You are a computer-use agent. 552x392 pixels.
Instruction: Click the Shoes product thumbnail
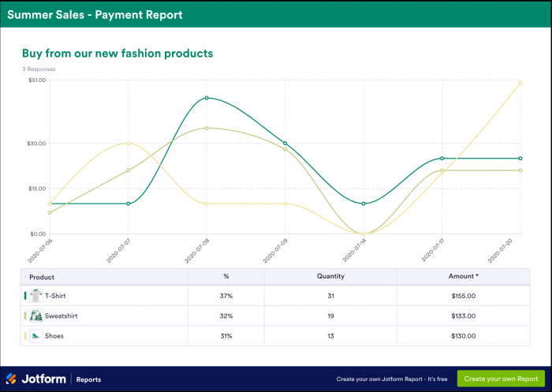tap(36, 336)
